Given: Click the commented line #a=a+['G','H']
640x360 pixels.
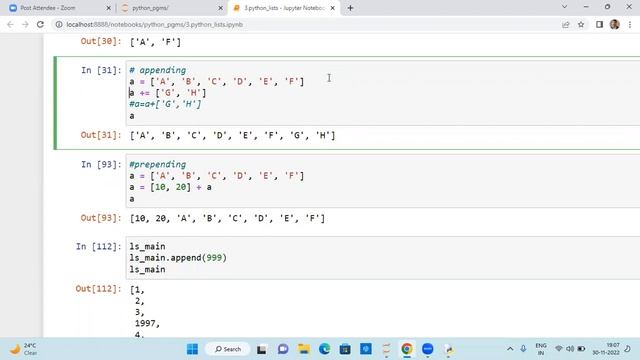Looking at the screenshot, I should pyautogui.click(x=165, y=104).
